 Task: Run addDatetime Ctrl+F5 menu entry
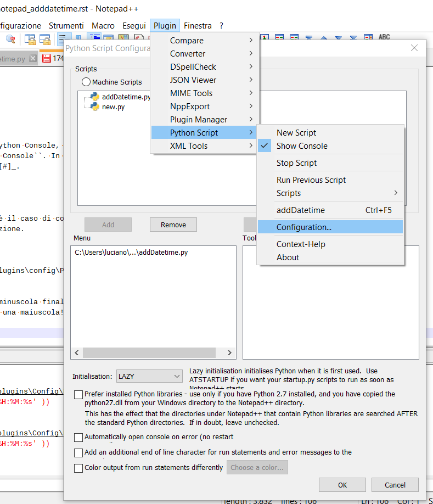coord(330,210)
